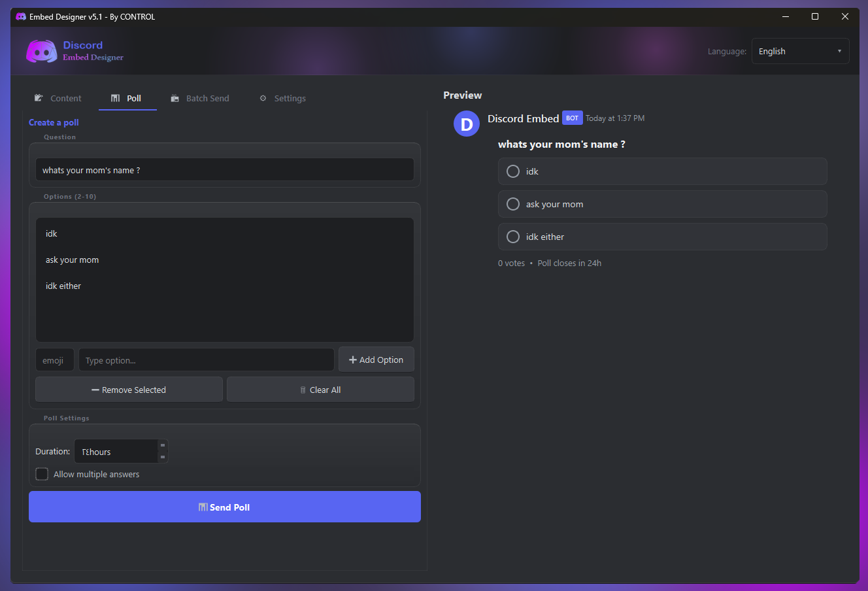
Task: Select 'idk either' in the options list
Action: [x=225, y=286]
